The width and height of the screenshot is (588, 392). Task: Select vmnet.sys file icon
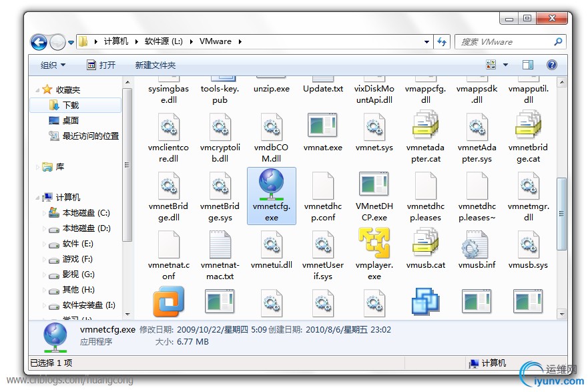click(374, 126)
